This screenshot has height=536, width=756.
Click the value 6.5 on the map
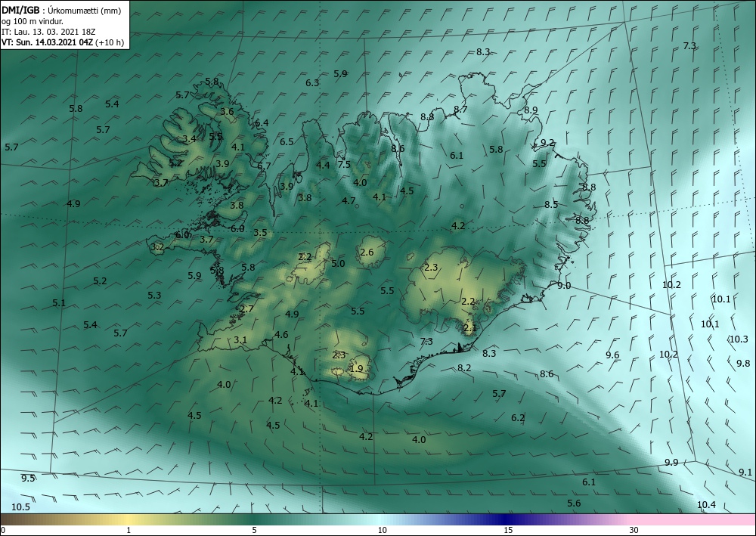point(287,142)
